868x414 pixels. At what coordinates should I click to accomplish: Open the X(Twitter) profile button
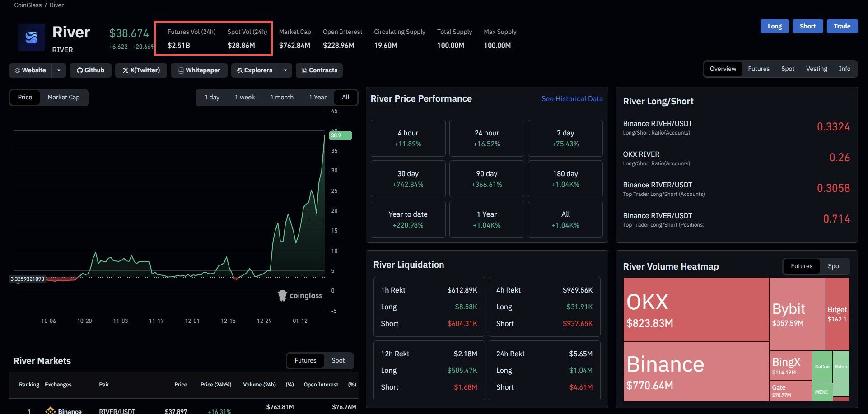coord(141,70)
